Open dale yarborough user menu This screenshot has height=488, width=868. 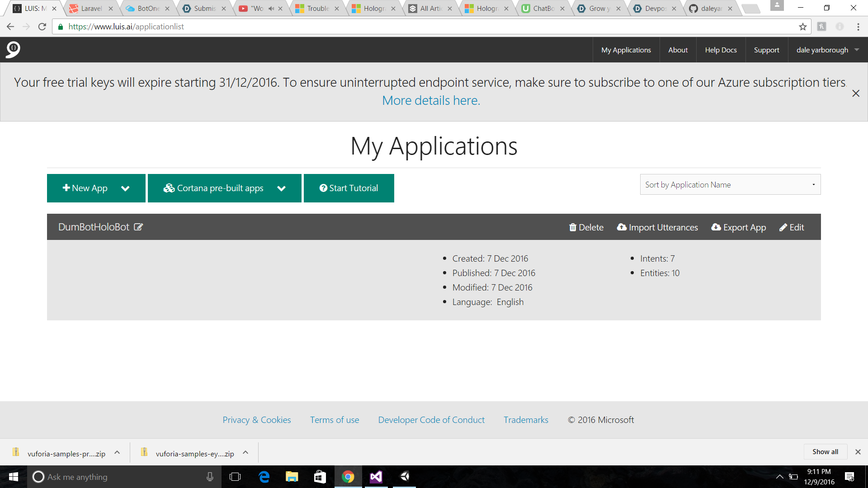click(x=827, y=50)
